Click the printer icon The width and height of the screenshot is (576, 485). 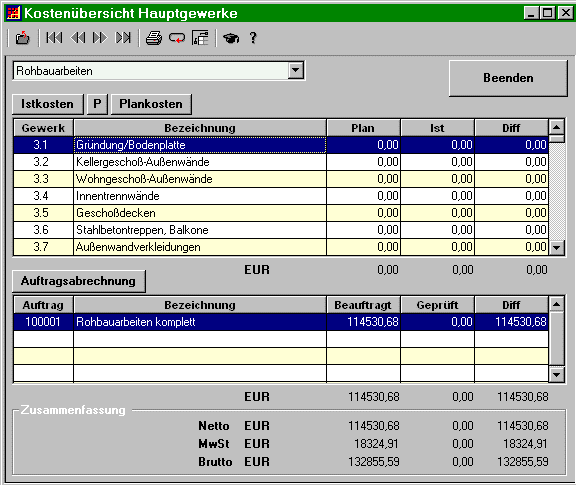pos(154,38)
